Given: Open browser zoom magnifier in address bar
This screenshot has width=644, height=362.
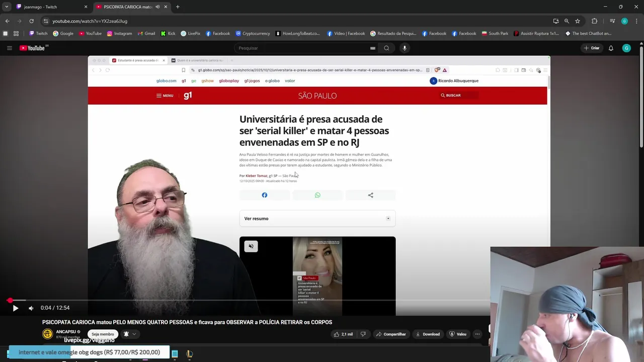Looking at the screenshot, I should [x=567, y=21].
